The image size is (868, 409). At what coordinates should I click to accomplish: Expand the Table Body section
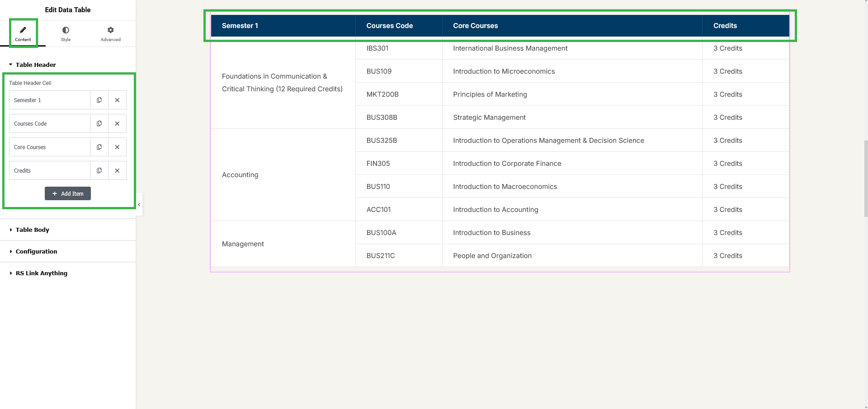click(x=32, y=230)
